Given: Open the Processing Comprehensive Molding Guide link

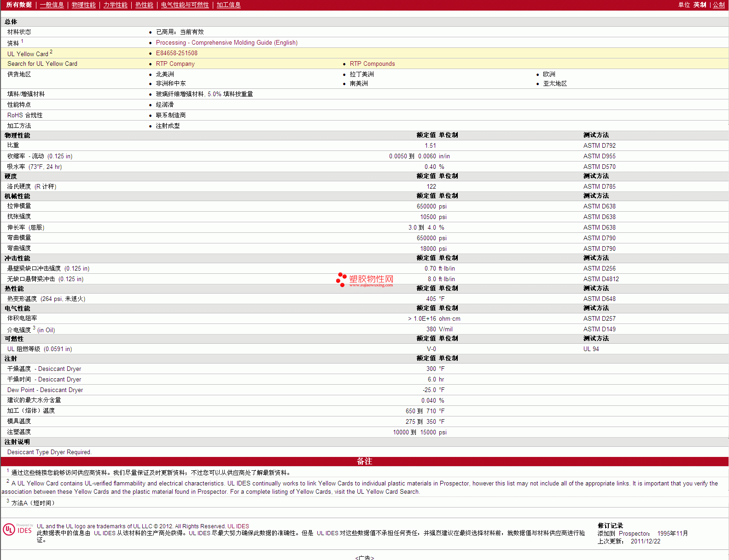Looking at the screenshot, I should pyautogui.click(x=227, y=42).
